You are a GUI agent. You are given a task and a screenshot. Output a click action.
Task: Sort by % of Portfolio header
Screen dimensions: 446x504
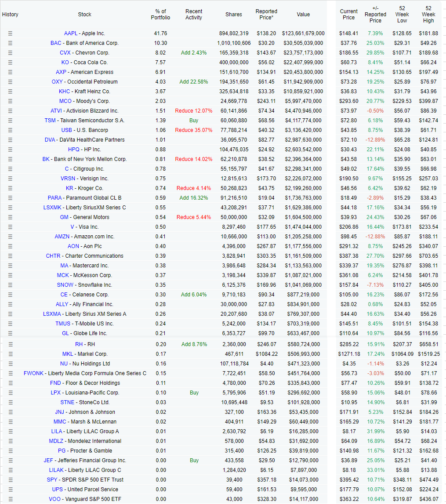[x=160, y=15]
